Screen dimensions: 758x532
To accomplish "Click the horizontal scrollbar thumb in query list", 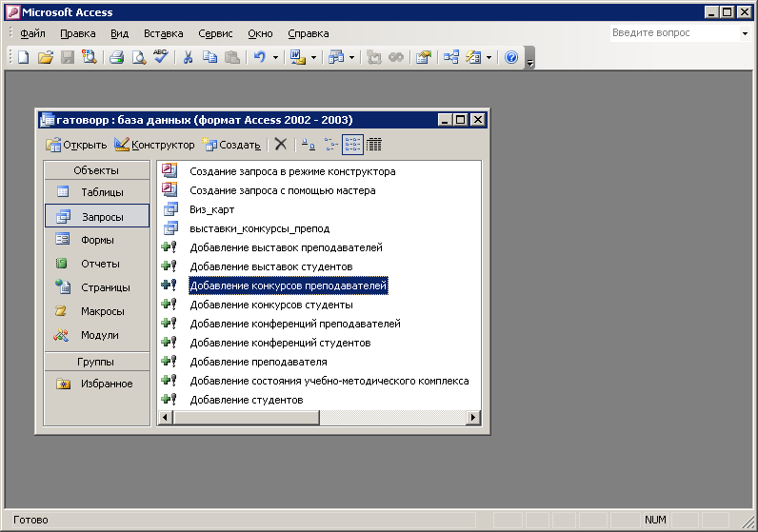I will [247, 417].
